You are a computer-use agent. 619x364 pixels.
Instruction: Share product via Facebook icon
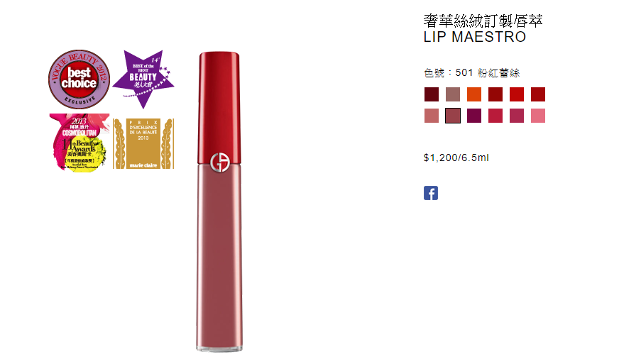coord(431,193)
